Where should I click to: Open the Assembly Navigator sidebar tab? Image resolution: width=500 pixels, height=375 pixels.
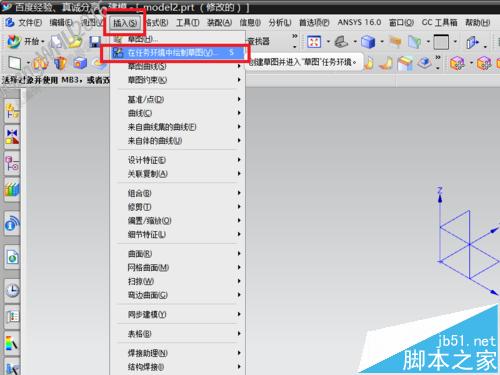(12, 111)
